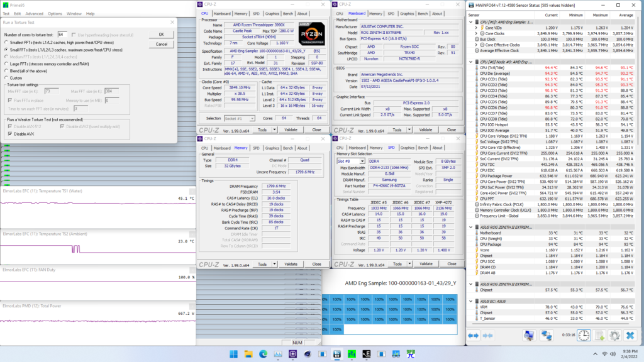
Task: Open Prime95 Advanced menu
Action: [x=34, y=14]
